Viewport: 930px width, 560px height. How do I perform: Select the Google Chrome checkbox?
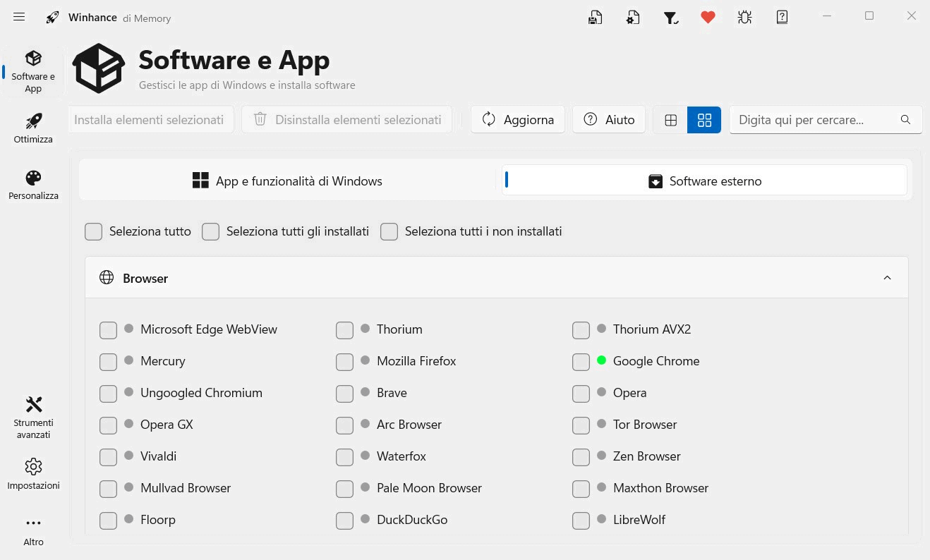tap(581, 361)
